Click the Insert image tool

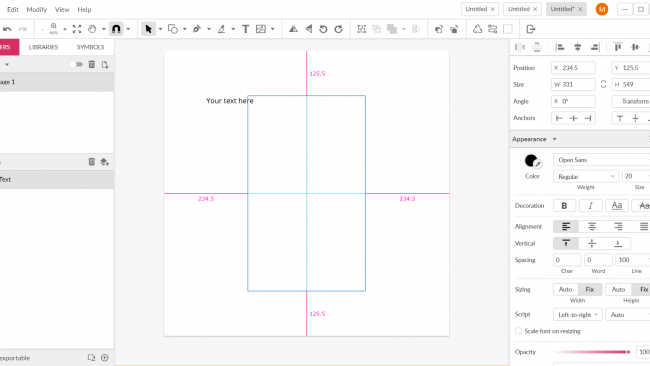pos(261,29)
